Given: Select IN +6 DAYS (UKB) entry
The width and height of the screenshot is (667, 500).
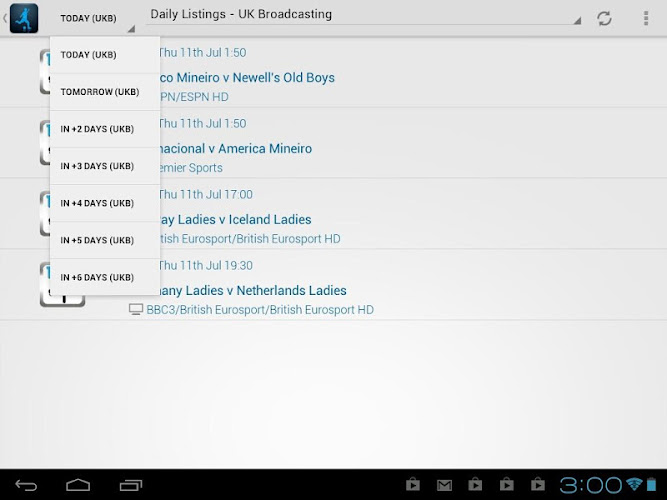Looking at the screenshot, I should click(105, 277).
